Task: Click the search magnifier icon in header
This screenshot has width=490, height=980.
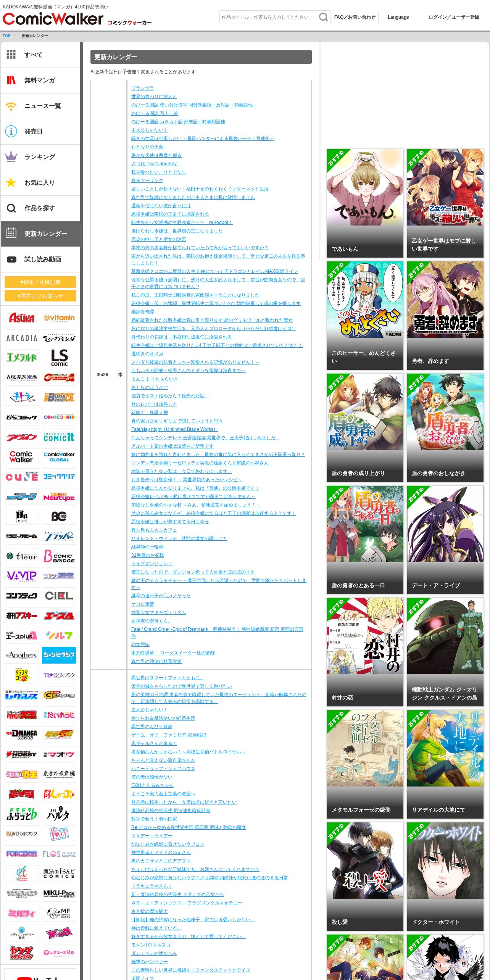Action: point(323,17)
